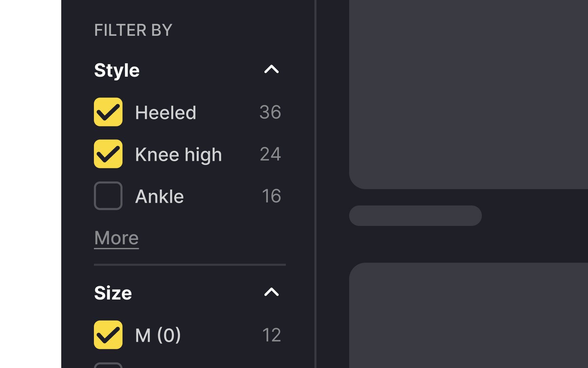The height and width of the screenshot is (368, 588).
Task: Collapse the Size filter section chevron
Action: coord(271,292)
